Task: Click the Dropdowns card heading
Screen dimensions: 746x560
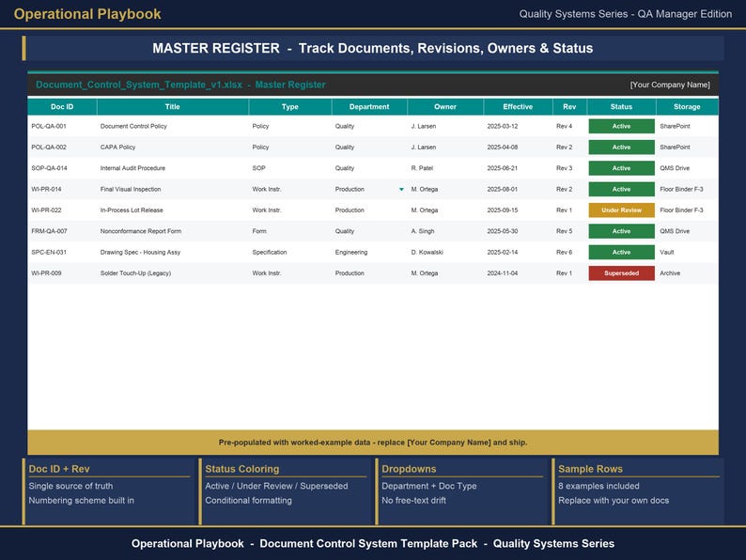Action: click(409, 469)
